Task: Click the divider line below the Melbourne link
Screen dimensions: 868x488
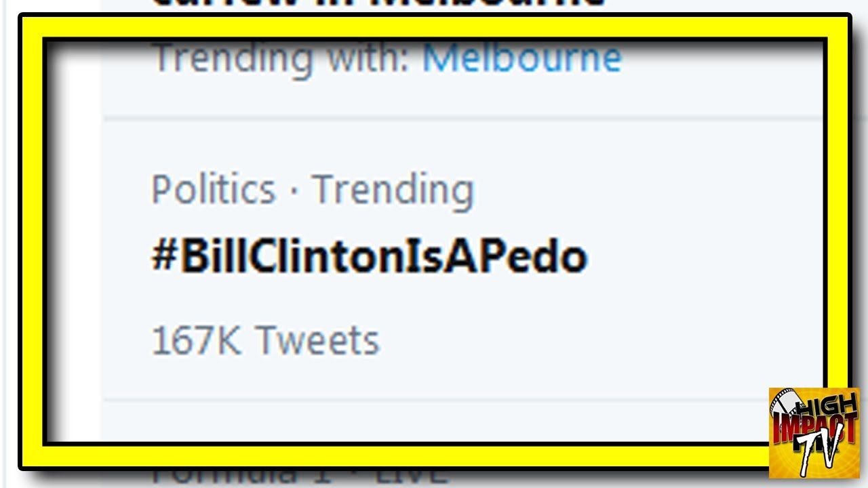Action: [461, 118]
